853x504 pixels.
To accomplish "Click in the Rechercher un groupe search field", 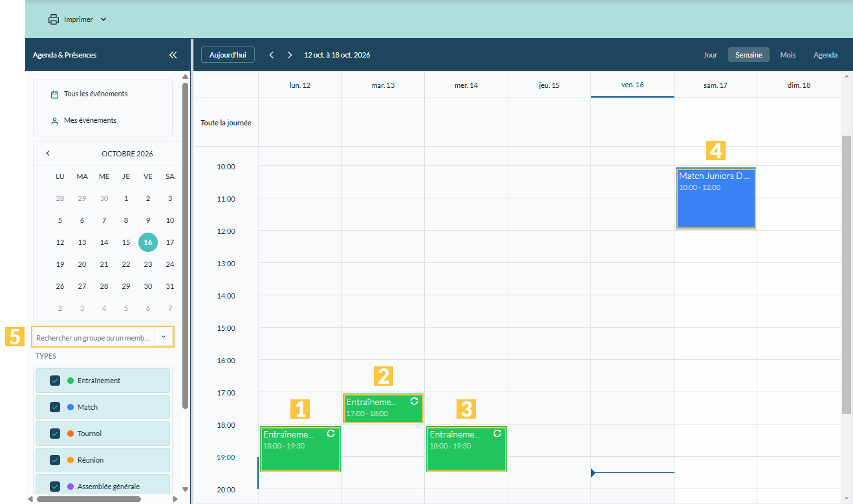I will point(94,337).
